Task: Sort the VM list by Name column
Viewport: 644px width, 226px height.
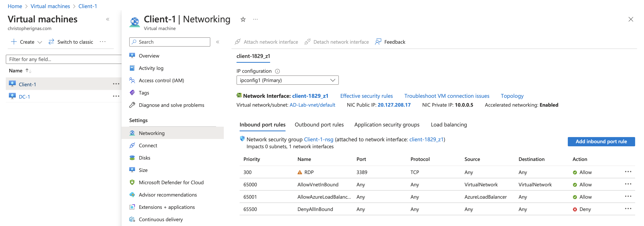Action: tap(20, 71)
